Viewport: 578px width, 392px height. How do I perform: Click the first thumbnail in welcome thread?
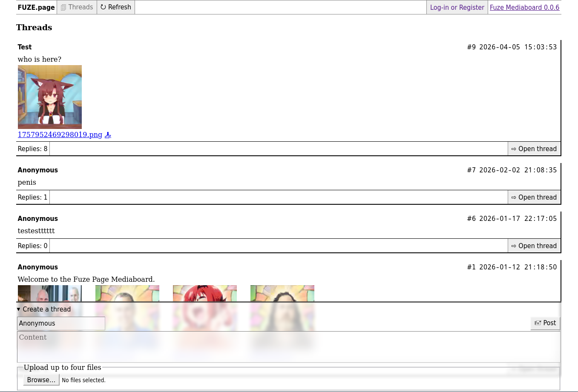(50, 293)
